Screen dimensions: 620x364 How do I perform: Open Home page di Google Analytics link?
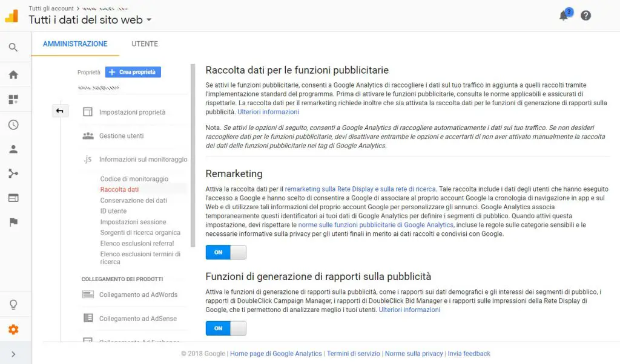[x=276, y=354]
